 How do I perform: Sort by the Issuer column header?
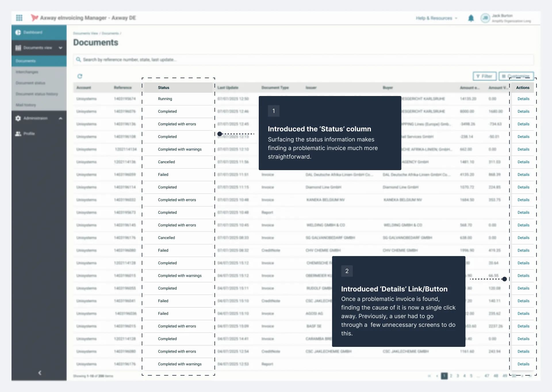click(311, 88)
